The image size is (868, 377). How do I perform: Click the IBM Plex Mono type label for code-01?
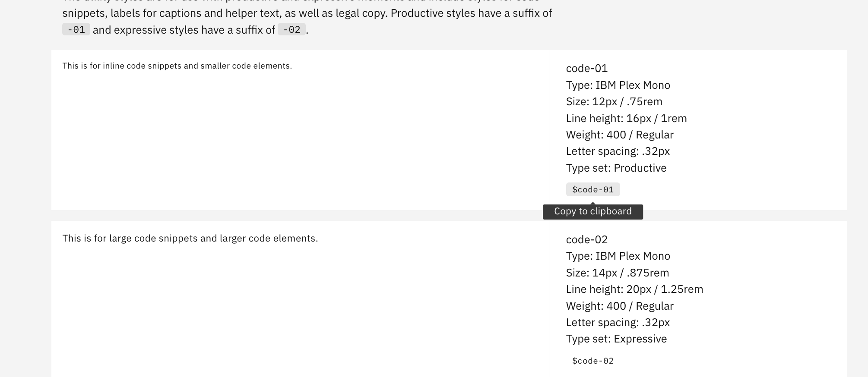(x=618, y=85)
